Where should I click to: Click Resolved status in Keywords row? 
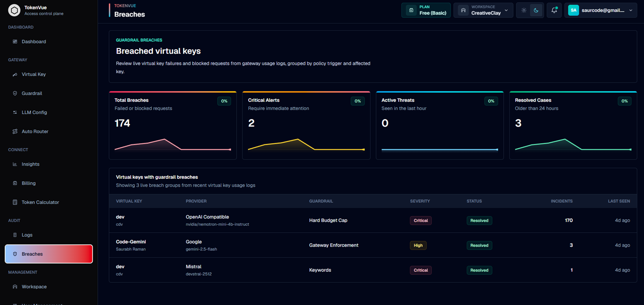[479, 270]
